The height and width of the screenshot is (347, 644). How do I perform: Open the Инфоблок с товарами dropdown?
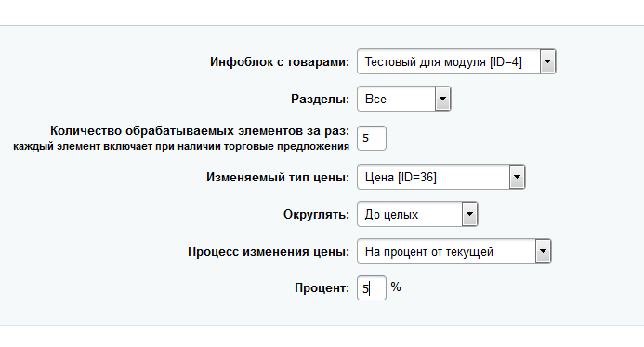456,61
